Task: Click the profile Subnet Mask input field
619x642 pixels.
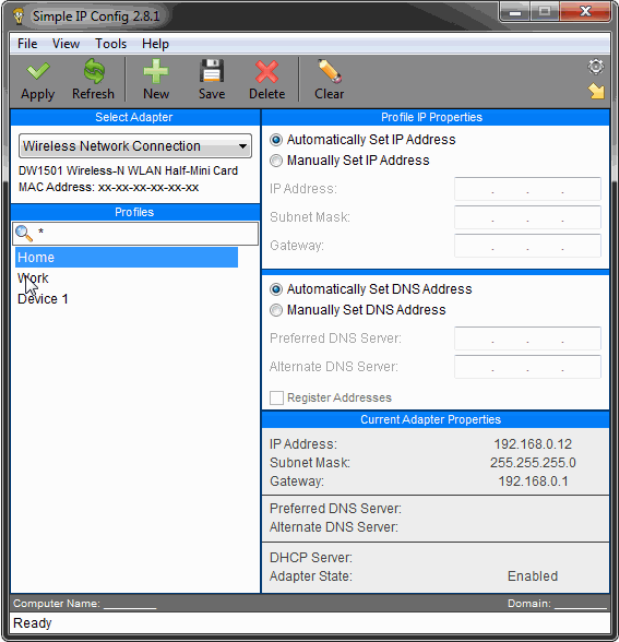Action: click(x=527, y=217)
